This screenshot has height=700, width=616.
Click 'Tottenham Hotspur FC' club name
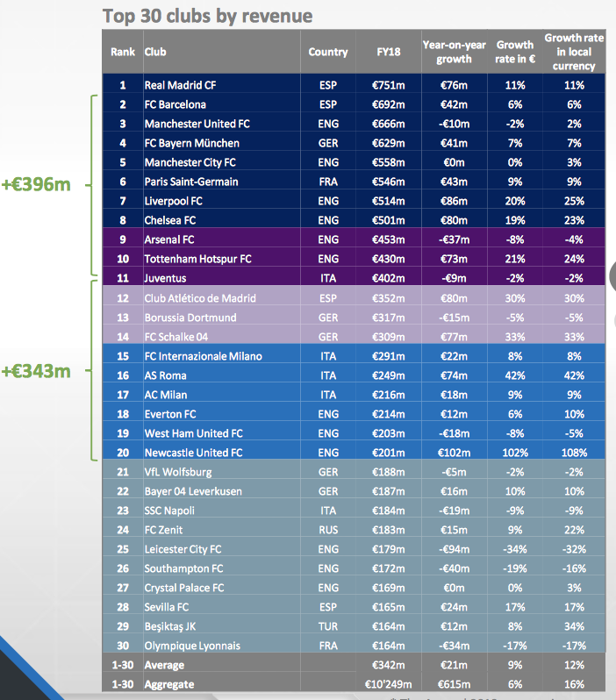(x=197, y=259)
